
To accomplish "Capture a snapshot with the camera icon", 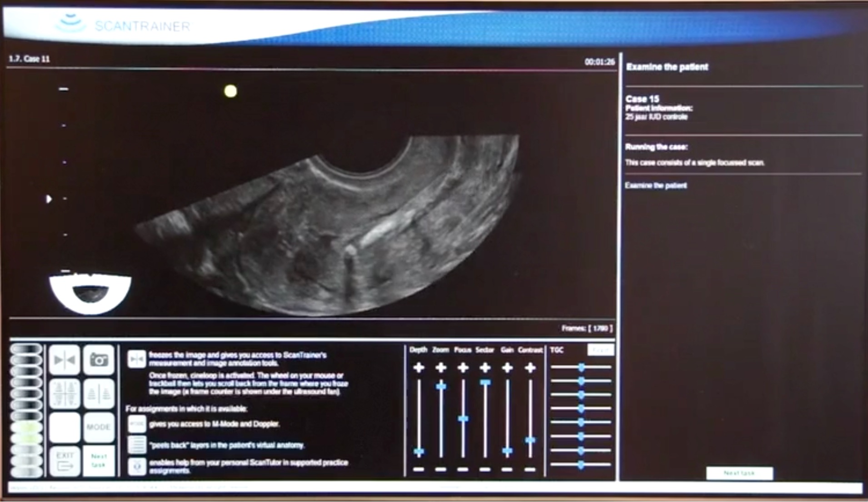I will [99, 360].
